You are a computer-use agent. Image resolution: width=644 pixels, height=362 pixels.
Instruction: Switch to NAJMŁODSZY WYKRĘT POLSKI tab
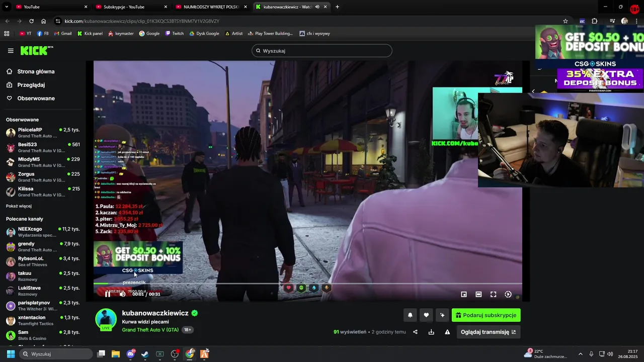pos(211,7)
